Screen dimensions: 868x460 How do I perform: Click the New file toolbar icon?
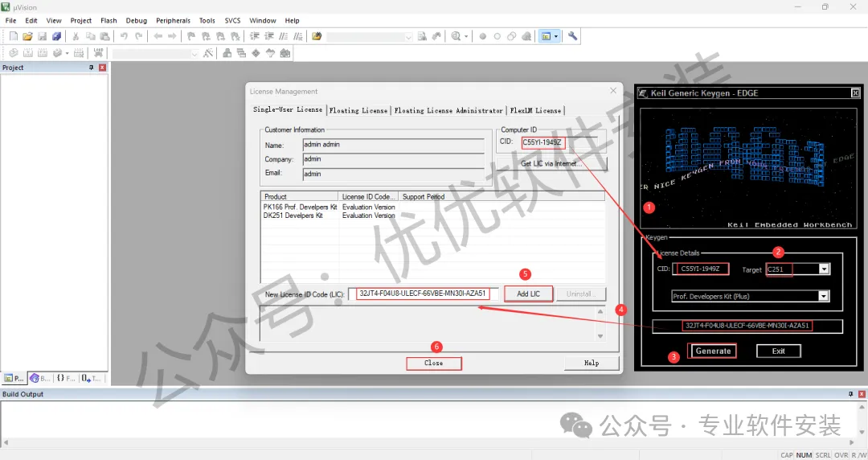point(14,36)
